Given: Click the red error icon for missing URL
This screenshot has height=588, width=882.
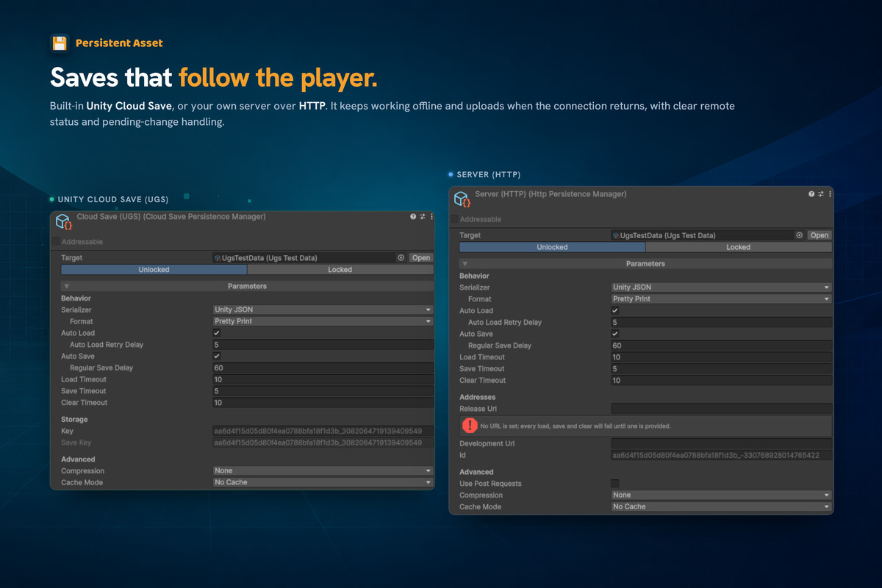Looking at the screenshot, I should (x=469, y=426).
